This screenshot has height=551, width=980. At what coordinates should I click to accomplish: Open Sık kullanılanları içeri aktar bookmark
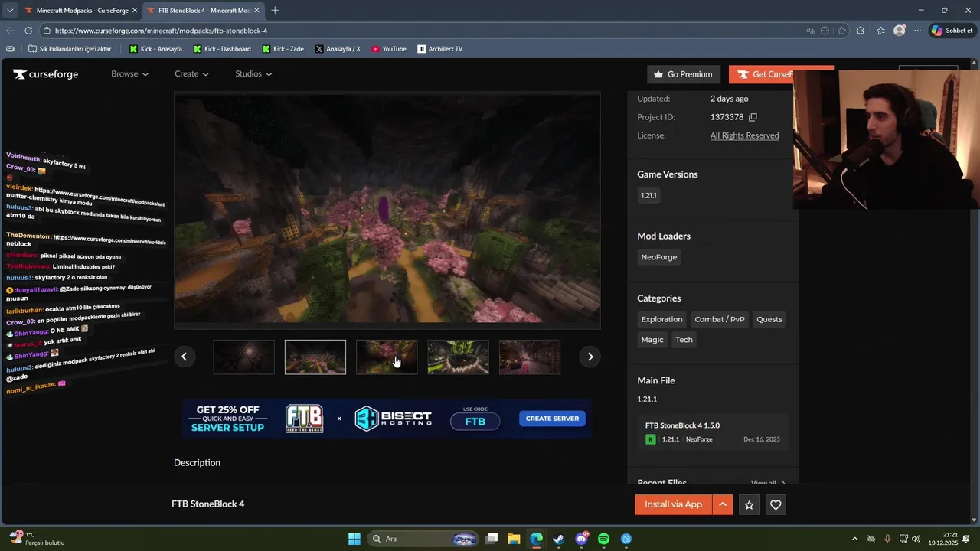tap(70, 49)
